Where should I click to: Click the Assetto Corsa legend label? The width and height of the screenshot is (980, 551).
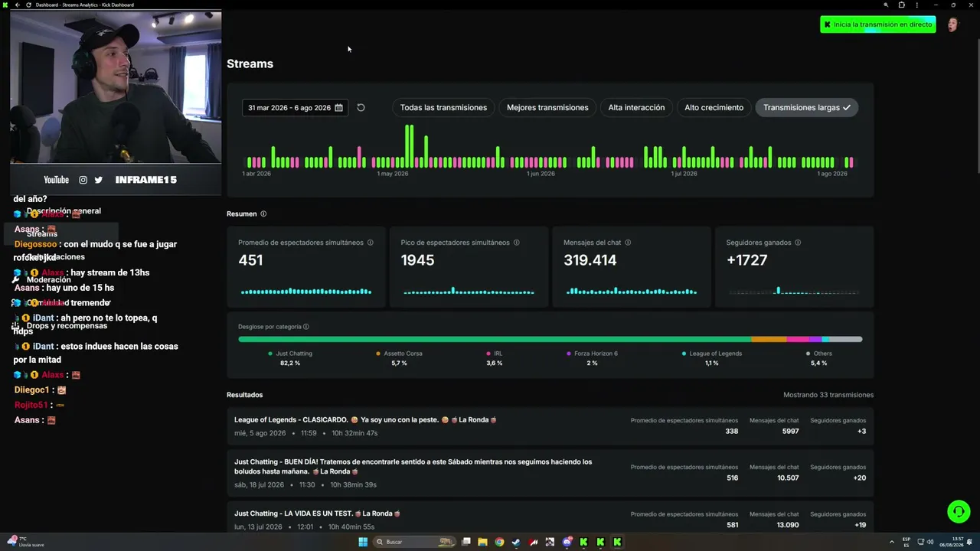coord(403,354)
